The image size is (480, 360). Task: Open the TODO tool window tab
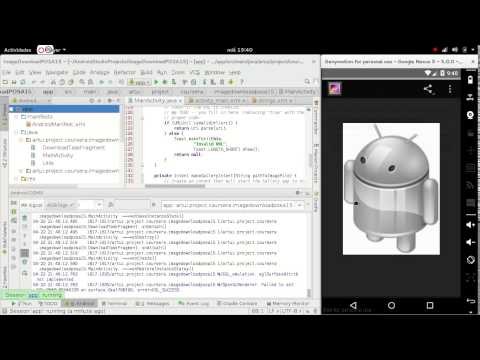coord(48,304)
